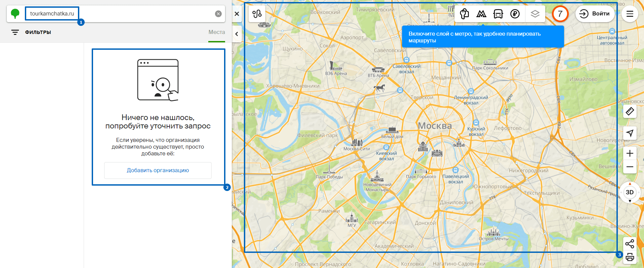644x268 pixels.
Task: Enable the metro layer on the map
Action: coord(481,14)
